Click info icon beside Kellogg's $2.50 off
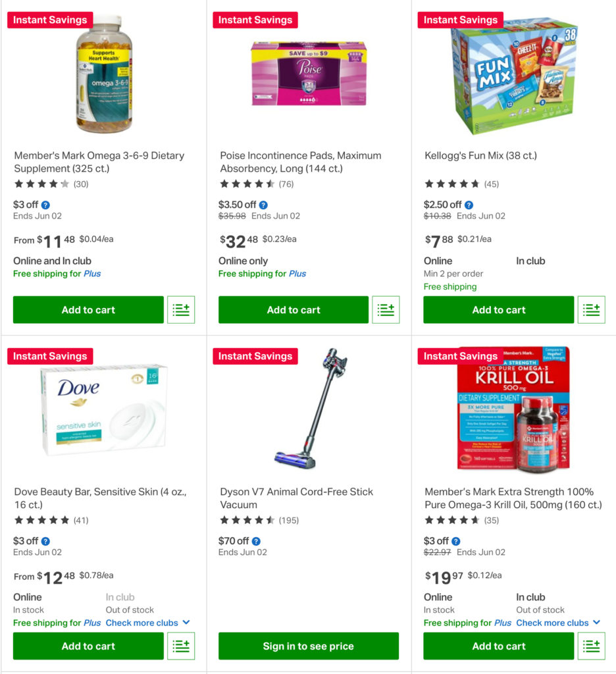 [469, 205]
